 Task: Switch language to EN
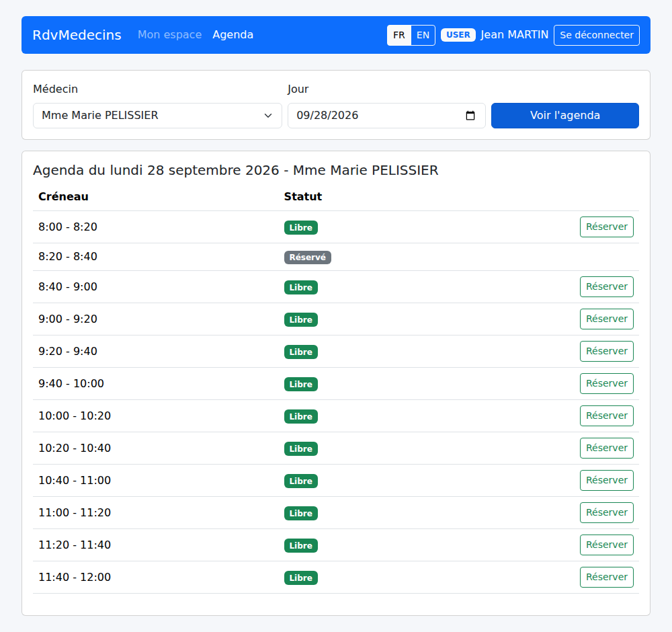point(423,35)
